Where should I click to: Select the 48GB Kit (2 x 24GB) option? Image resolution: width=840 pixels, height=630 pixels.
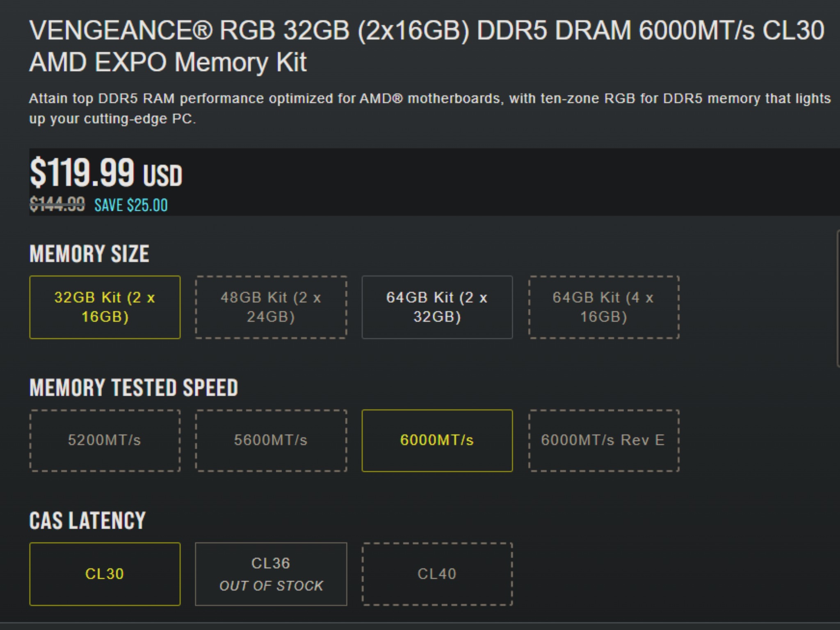[x=272, y=307]
